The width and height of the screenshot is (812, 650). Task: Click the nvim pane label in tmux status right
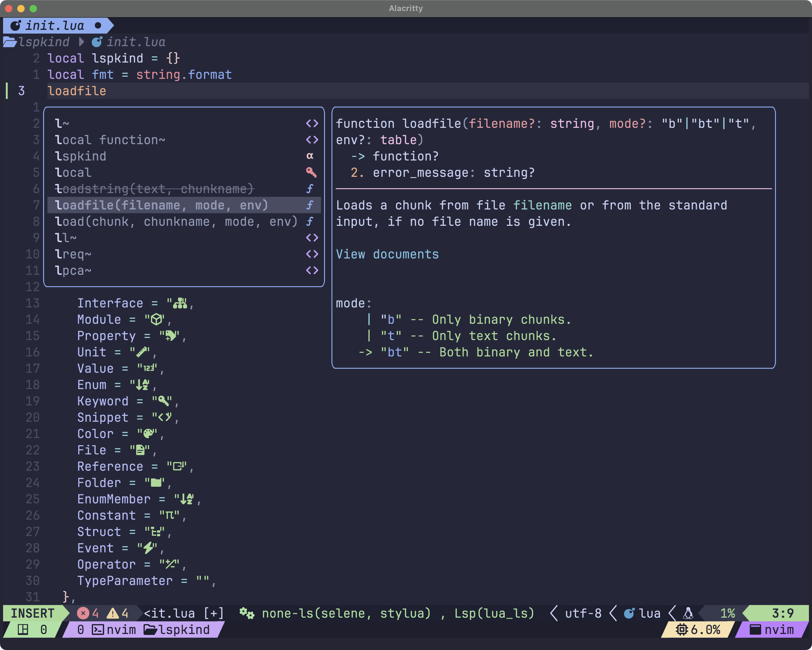pyautogui.click(x=772, y=630)
